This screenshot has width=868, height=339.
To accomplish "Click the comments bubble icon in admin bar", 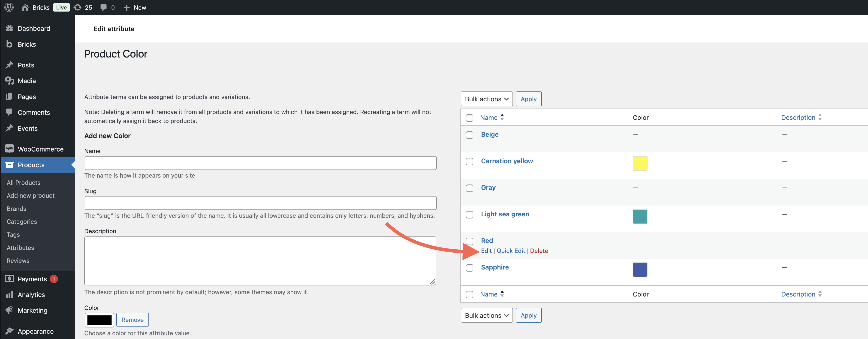I will [104, 7].
